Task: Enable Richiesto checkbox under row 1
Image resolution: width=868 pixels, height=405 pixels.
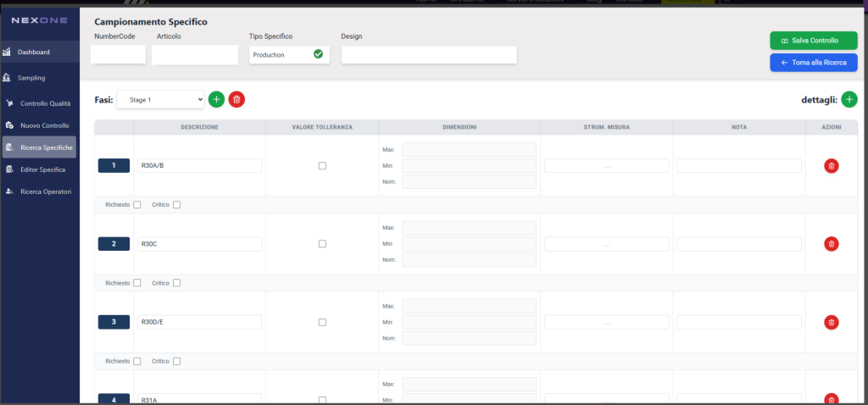Action: tap(137, 204)
